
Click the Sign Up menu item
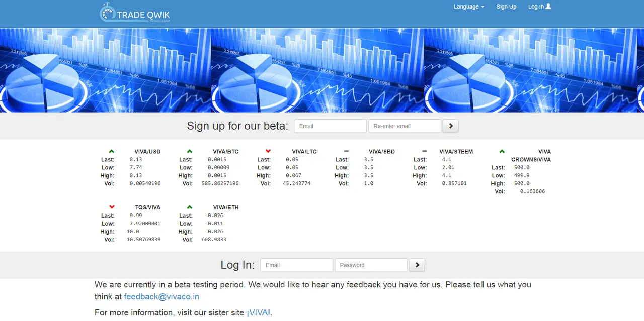point(506,7)
